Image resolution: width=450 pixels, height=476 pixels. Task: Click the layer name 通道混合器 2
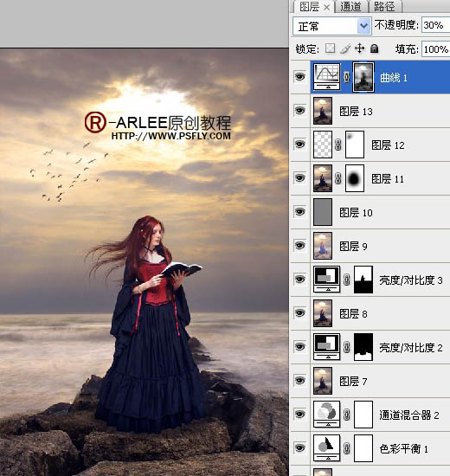[409, 415]
